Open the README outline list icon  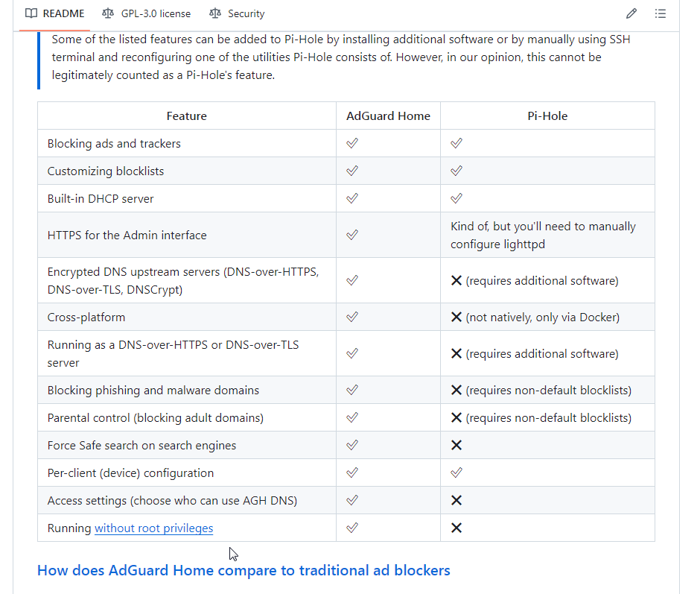click(660, 13)
